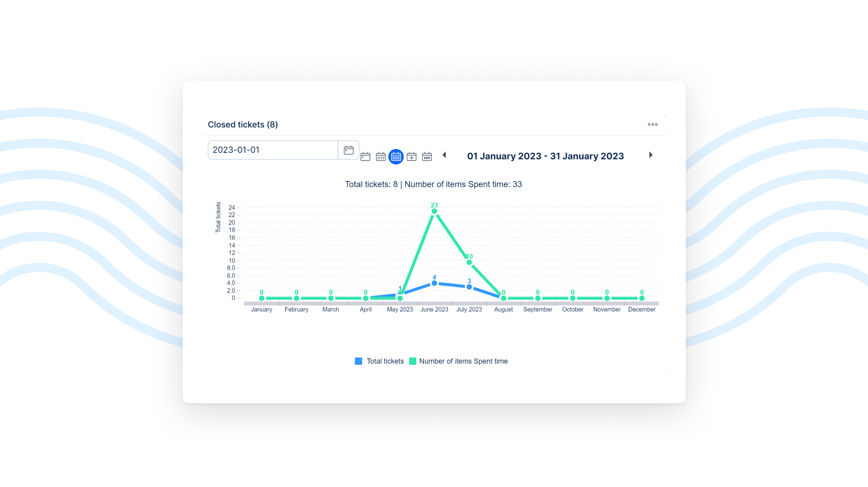
Task: Open the three-dot widget options menu
Action: 652,124
